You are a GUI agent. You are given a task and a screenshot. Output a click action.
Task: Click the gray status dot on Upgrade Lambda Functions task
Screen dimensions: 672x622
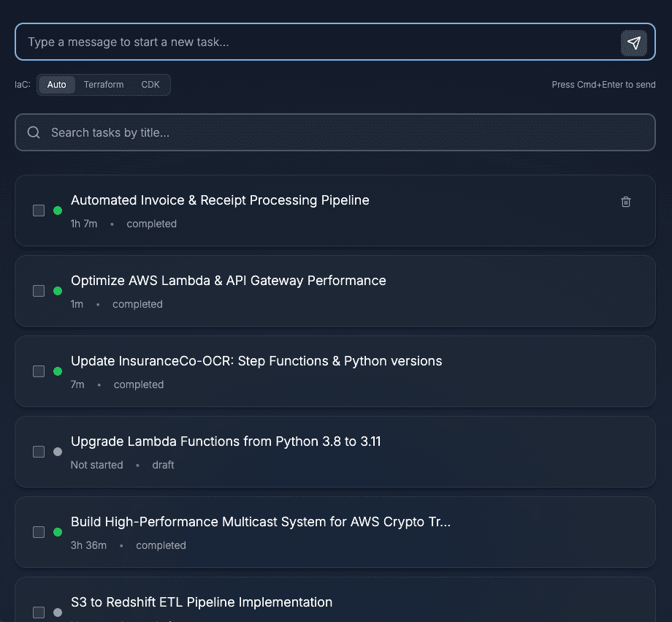pyautogui.click(x=58, y=452)
